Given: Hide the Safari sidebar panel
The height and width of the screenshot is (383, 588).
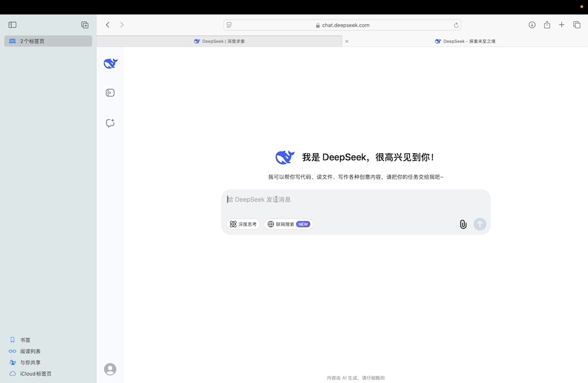Looking at the screenshot, I should (12, 25).
